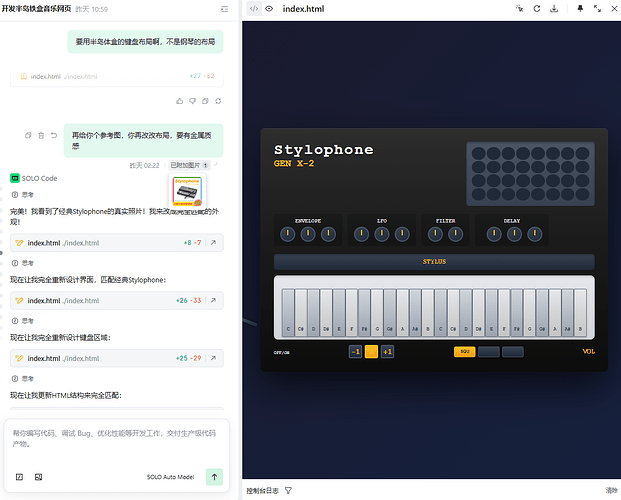Expand the '思考' section above '现在让我更新HTML结构'
Screen dimensions: 621x500
[23, 379]
